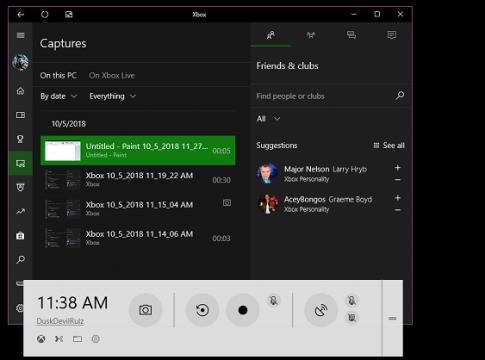Switch to the On Xbox Live tab
Image resolution: width=485 pixels, height=360 pixels.
click(x=112, y=75)
